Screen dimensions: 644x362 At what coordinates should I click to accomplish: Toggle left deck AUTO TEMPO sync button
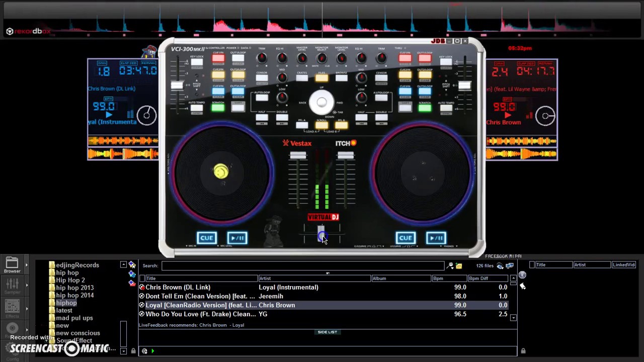[197, 107]
